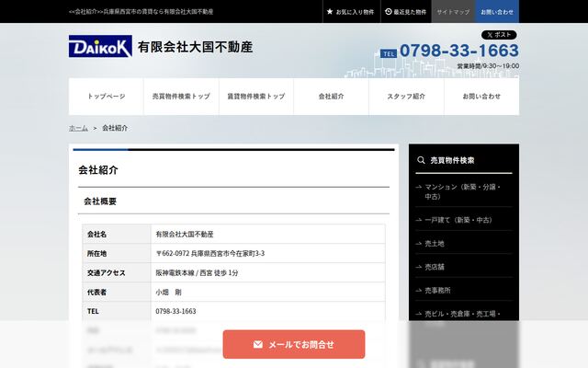
Task: Go to トップページ in main navigation
Action: click(x=107, y=96)
